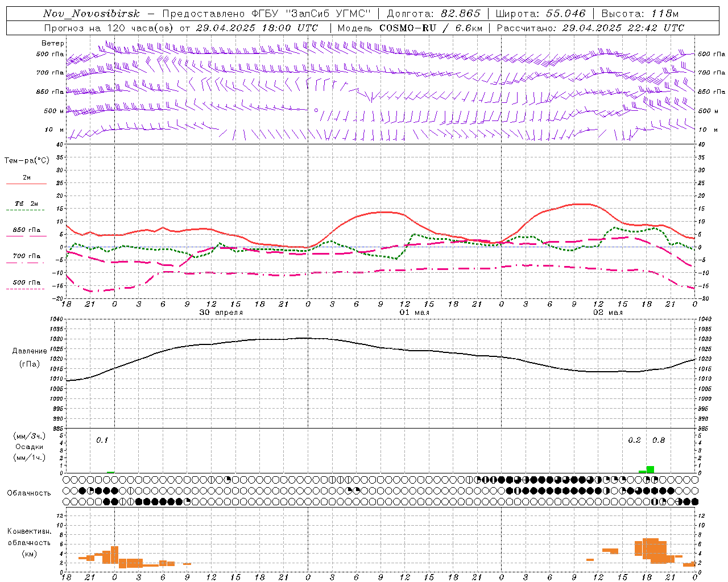The width and height of the screenshot is (728, 582).
Task: Click the 'Осадки' precipitation label
Action: pos(30,447)
